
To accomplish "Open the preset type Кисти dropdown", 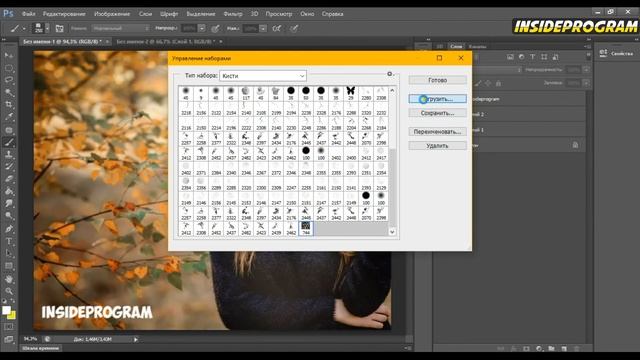I will coord(263,76).
